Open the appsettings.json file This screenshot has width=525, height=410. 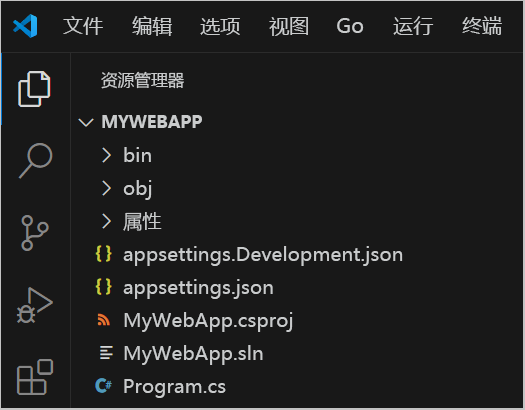[198, 288]
